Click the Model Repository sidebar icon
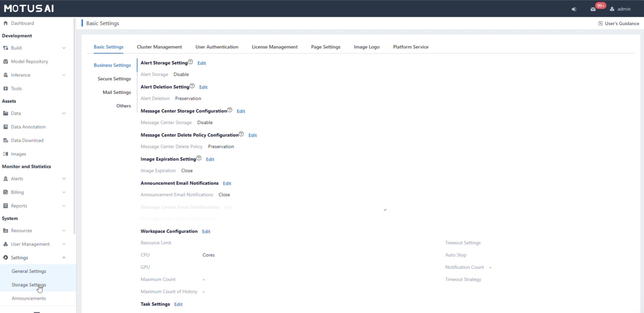644x313 pixels. click(6, 61)
